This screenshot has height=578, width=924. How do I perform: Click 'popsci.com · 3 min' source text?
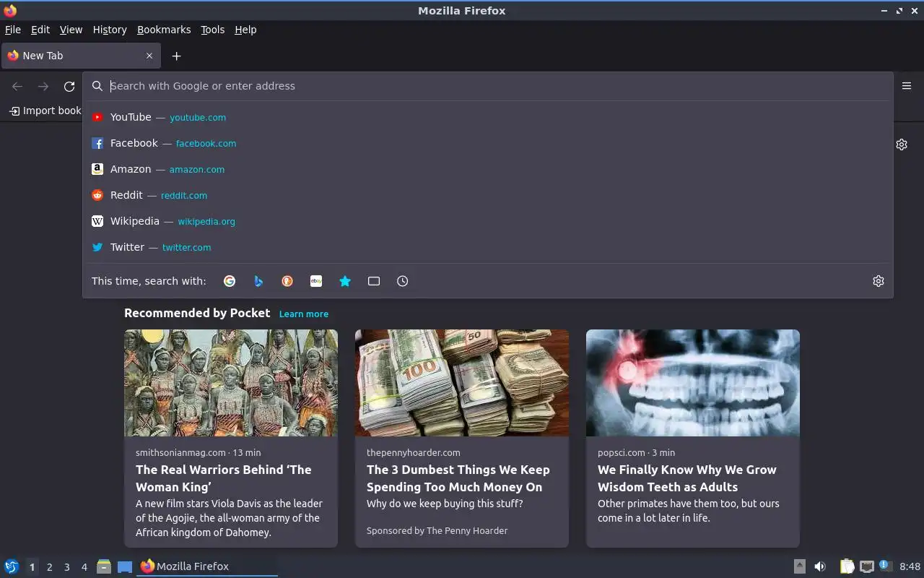tap(637, 452)
